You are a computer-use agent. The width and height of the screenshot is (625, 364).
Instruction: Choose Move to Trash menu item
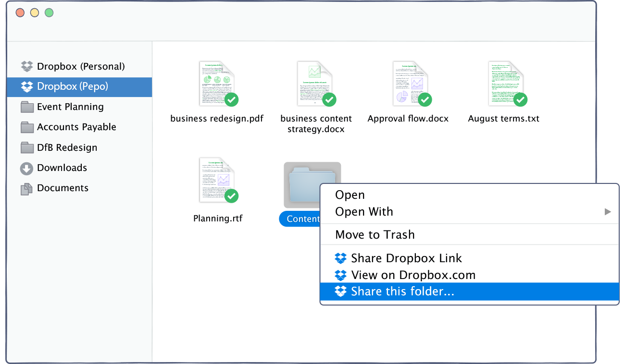375,235
